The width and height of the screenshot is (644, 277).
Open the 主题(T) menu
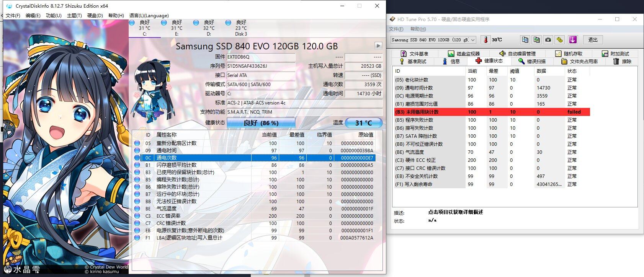74,16
